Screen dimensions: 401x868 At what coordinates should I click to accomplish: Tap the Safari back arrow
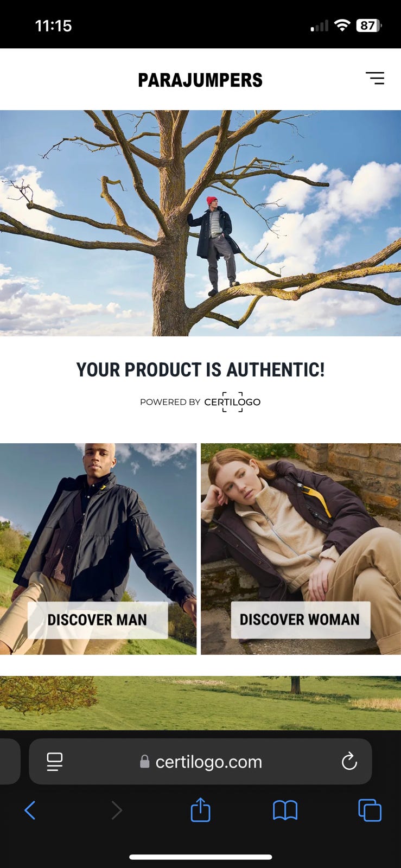click(x=30, y=810)
